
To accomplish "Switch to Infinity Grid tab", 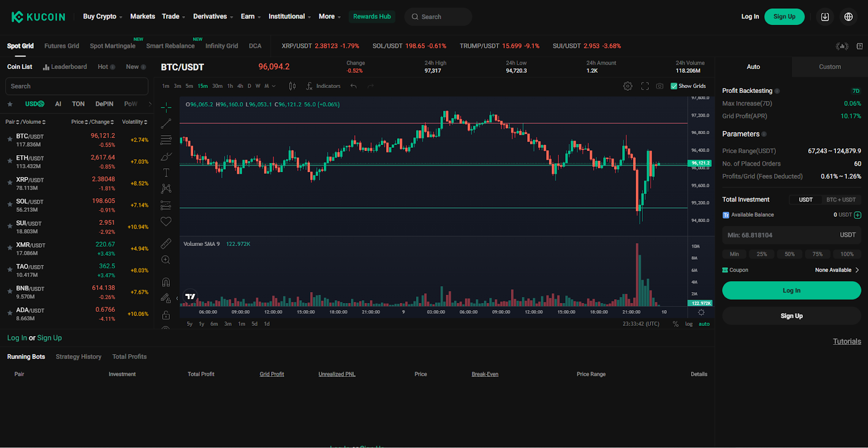I will (x=221, y=46).
